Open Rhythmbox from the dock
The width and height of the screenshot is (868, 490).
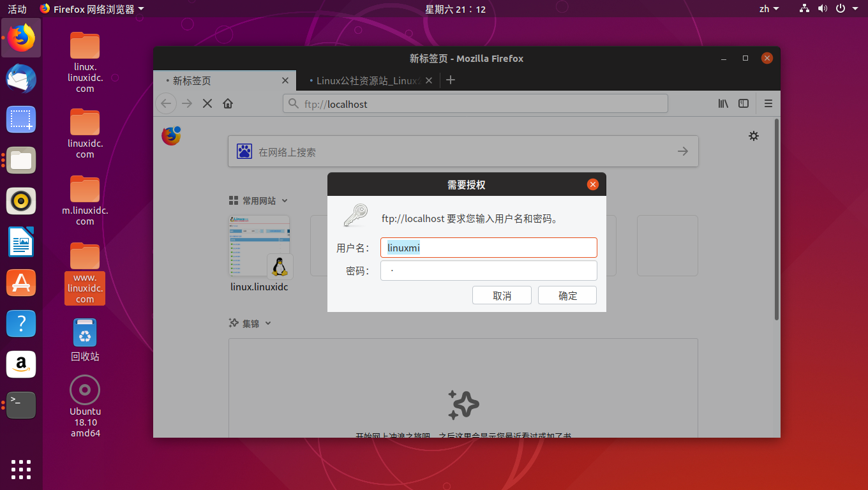21,201
